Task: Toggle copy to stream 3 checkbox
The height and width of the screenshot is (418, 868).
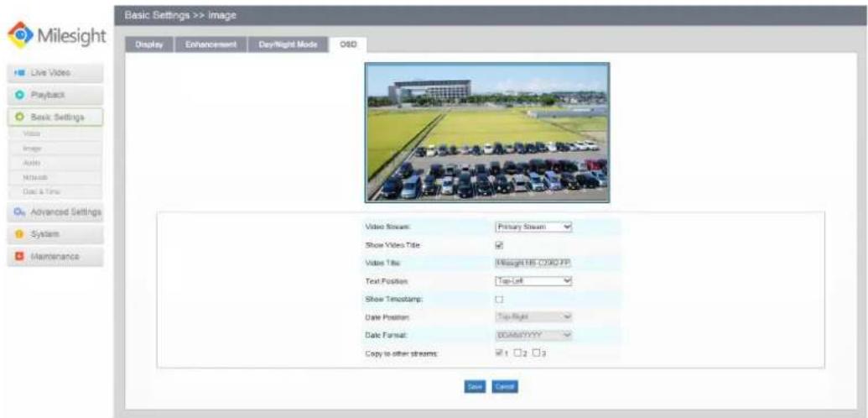Action: [537, 353]
